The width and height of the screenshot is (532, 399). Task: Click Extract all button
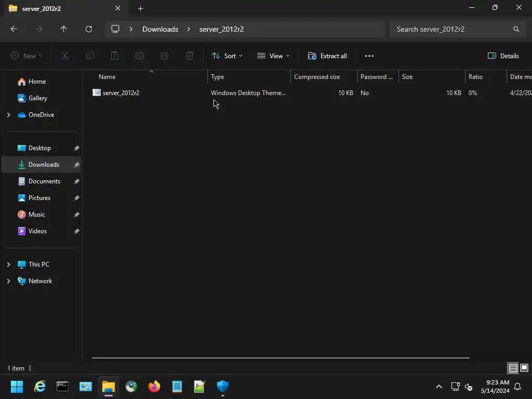click(327, 56)
